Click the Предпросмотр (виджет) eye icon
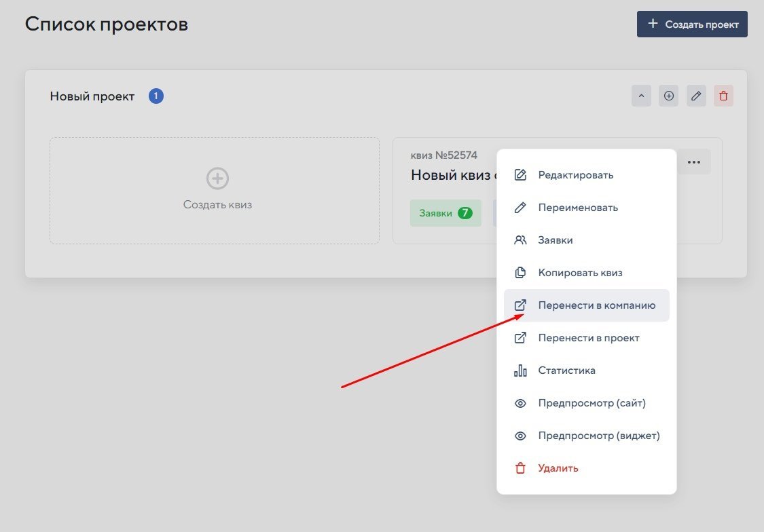 521,436
